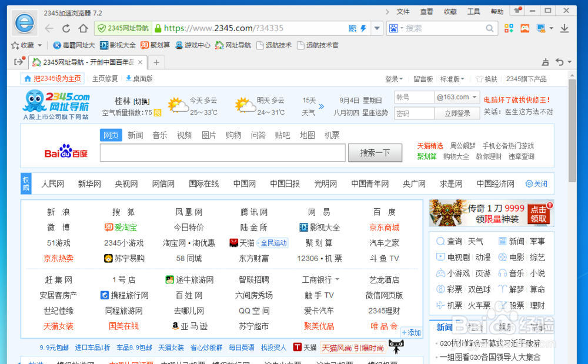The height and width of the screenshot is (364, 588).
Task: Expand the 工商银行 dropdown arrow
Action: (337, 279)
